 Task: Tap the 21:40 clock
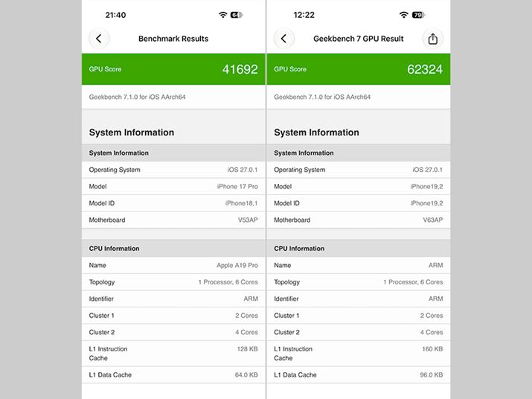click(115, 15)
